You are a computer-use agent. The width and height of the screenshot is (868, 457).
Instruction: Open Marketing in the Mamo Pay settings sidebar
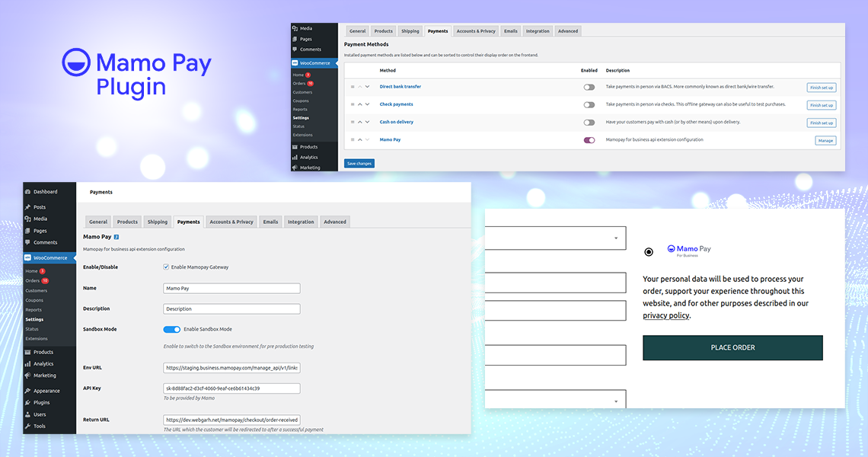(x=44, y=376)
